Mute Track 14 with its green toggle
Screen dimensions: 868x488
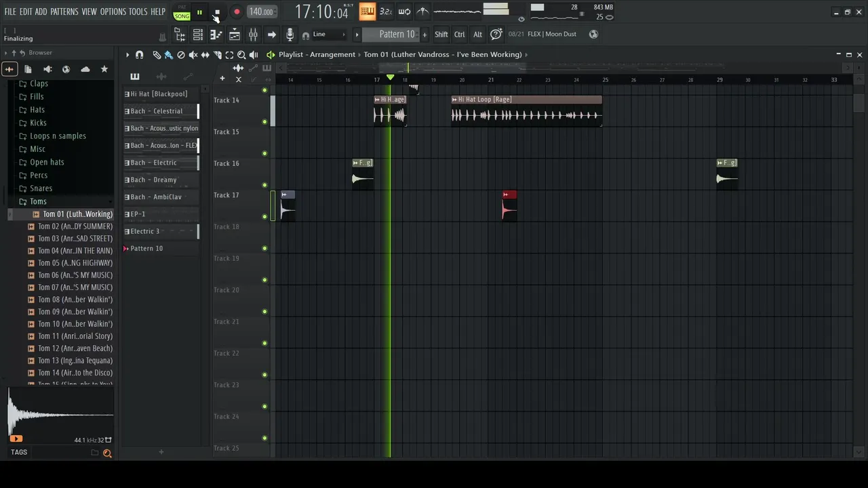[x=264, y=121]
